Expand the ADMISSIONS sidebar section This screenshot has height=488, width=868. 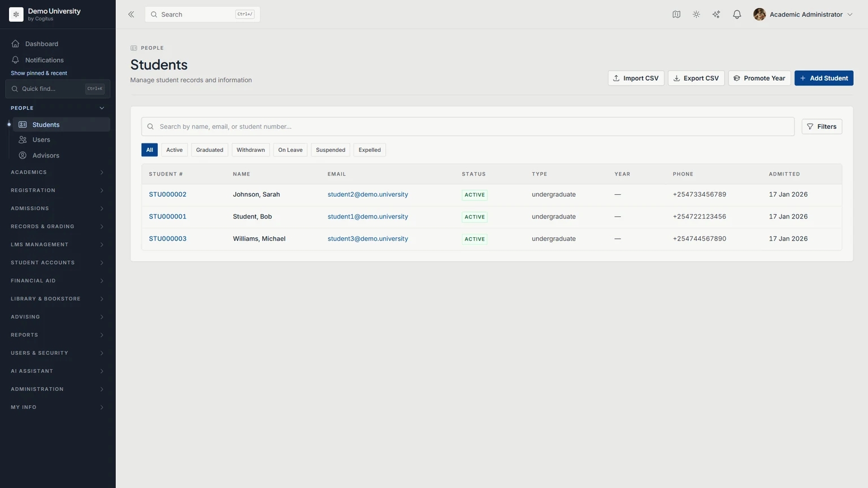[58, 208]
